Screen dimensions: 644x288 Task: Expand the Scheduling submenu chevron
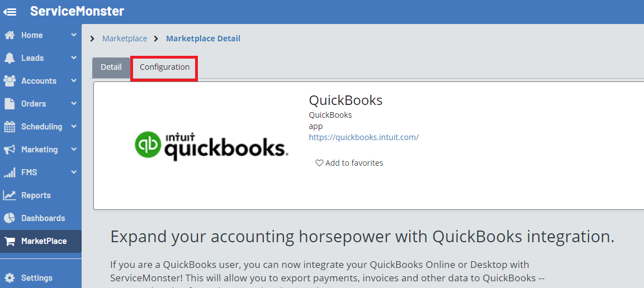tap(74, 127)
